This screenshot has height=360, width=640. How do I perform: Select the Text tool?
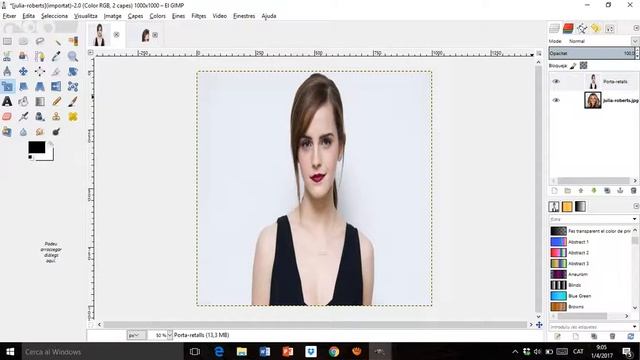pos(7,101)
